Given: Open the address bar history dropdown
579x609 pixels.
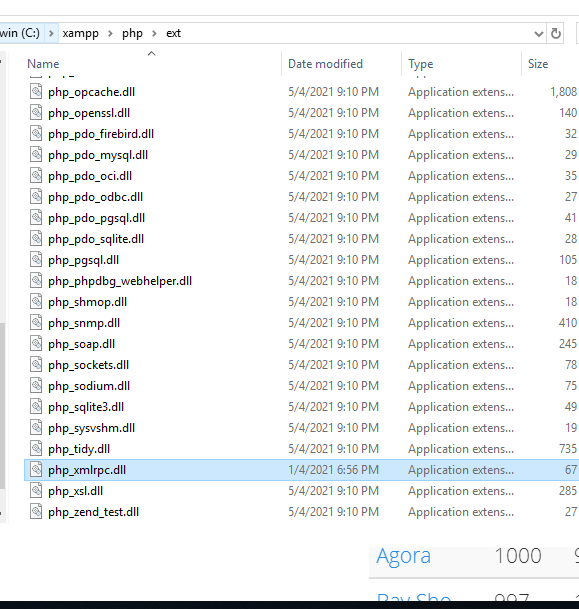Looking at the screenshot, I should coord(539,34).
